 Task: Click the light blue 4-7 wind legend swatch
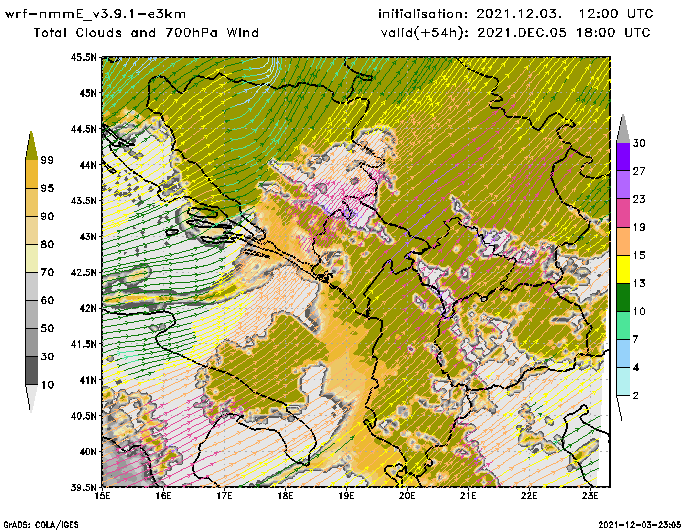coord(623,354)
